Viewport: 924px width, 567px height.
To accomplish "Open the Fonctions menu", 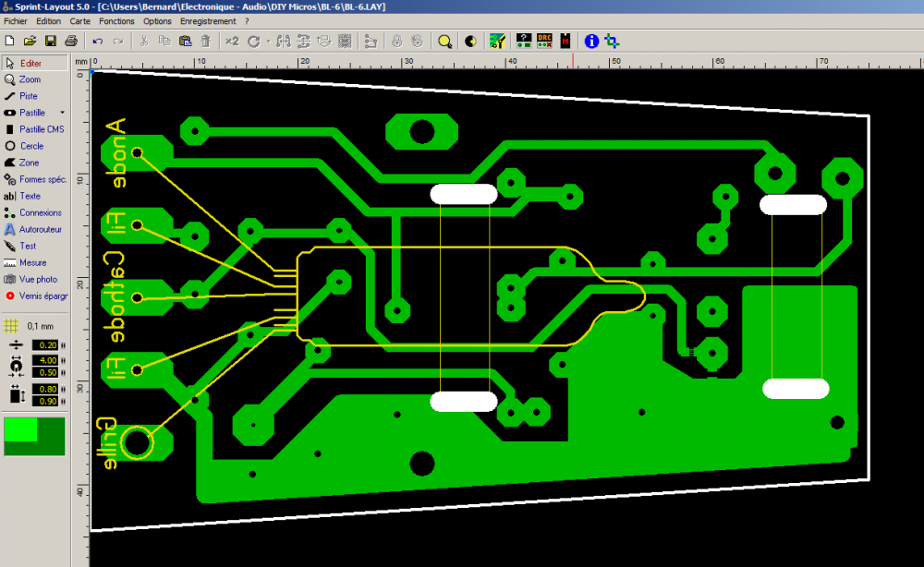I will 116,20.
